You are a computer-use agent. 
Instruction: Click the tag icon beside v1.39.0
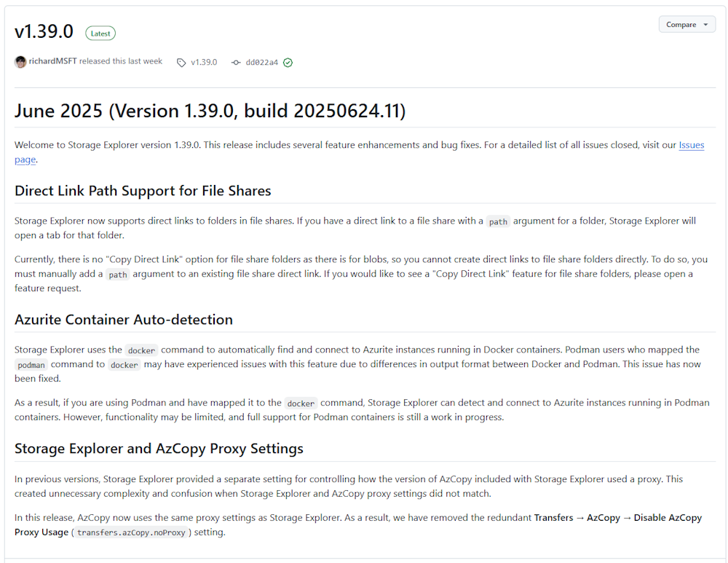coord(181,62)
